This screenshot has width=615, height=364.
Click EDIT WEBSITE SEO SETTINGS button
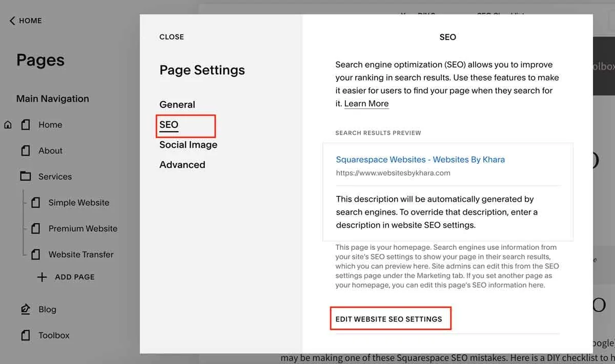[x=388, y=319]
